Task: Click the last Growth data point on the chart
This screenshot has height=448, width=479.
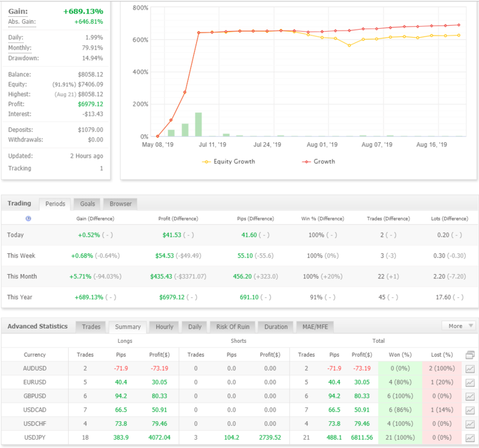Action: 459,25
